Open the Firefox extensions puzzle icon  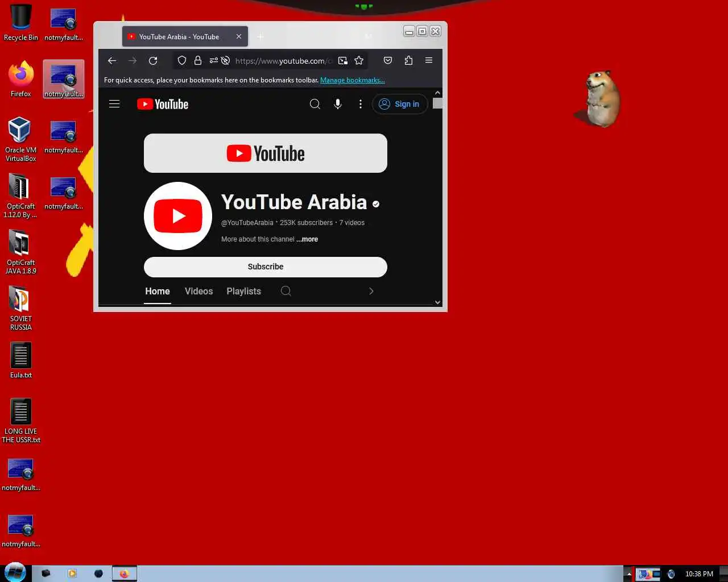pyautogui.click(x=408, y=61)
